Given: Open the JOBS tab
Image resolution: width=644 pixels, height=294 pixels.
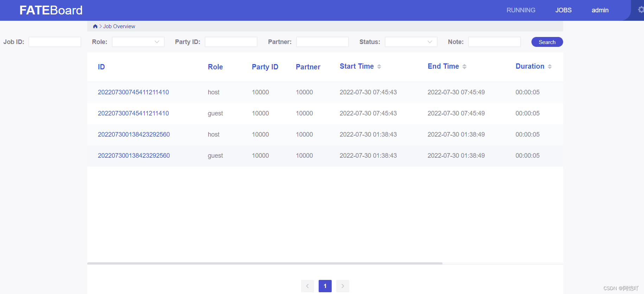Looking at the screenshot, I should [563, 10].
